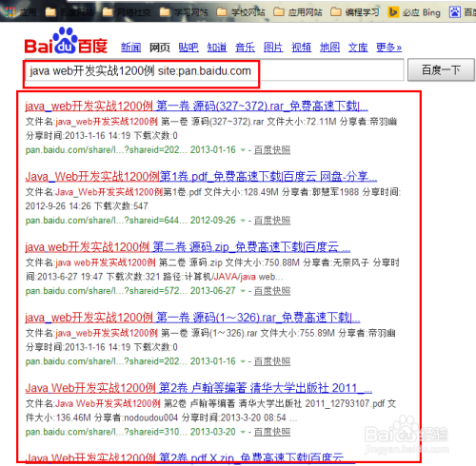This screenshot has height=466, width=476.
Task: Switch to 视频 search
Action: (x=302, y=48)
